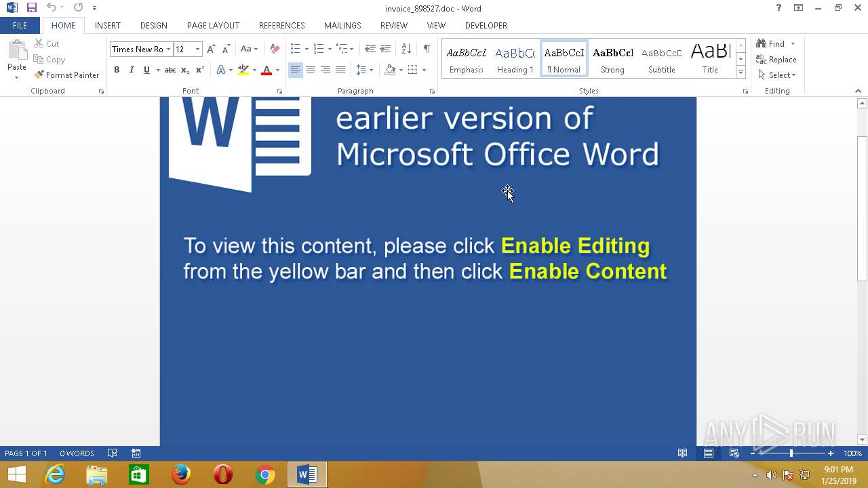This screenshot has width=868, height=488.
Task: Open font color dropdown arrow
Action: coord(277,70)
